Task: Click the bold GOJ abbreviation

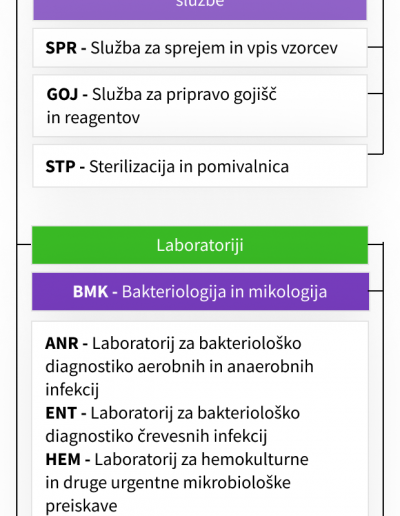Action: coord(62,94)
